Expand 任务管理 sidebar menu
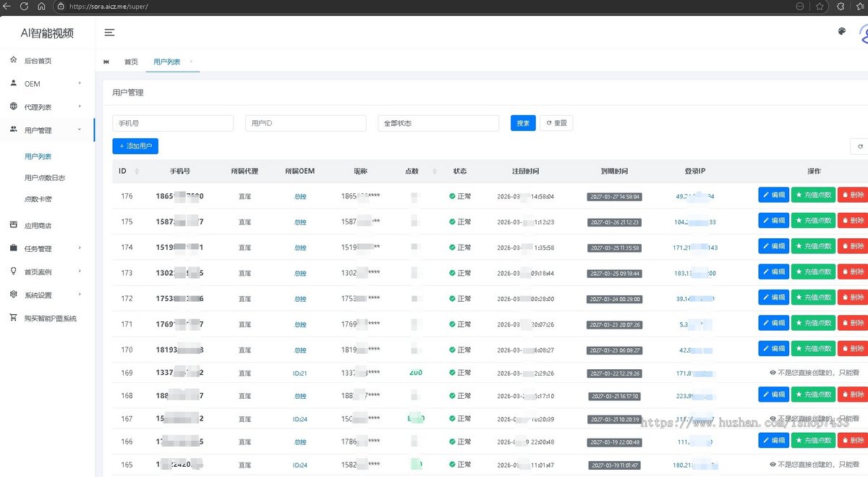 pyautogui.click(x=47, y=249)
